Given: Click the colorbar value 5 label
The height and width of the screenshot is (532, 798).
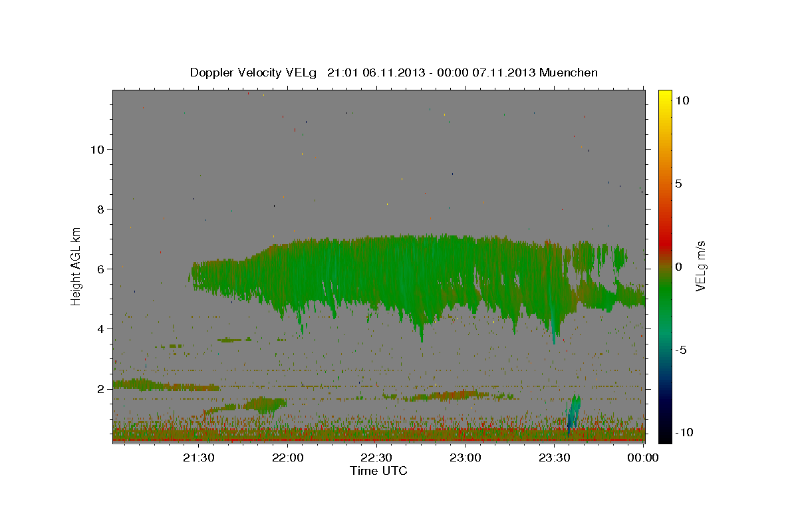Looking at the screenshot, I should tap(678, 184).
